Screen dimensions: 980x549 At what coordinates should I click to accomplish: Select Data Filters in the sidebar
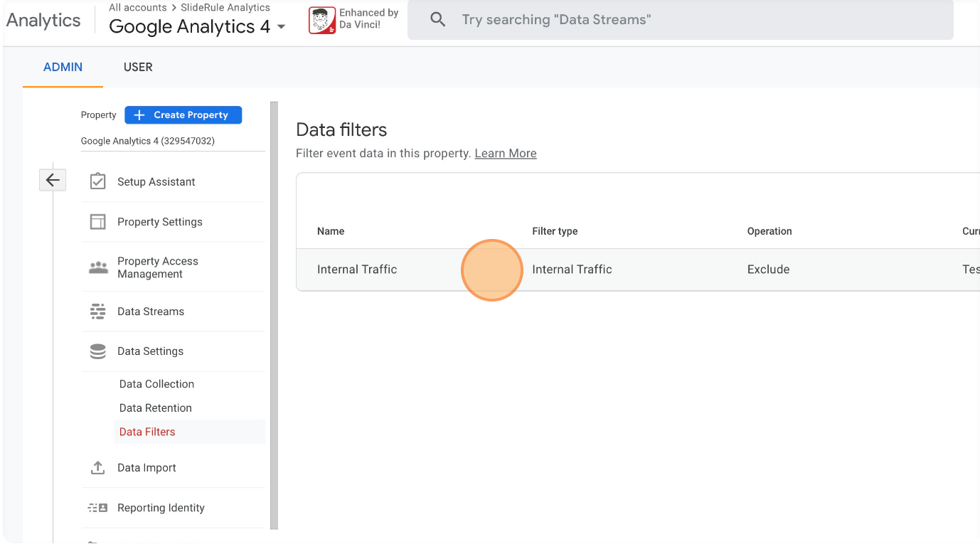pyautogui.click(x=147, y=432)
